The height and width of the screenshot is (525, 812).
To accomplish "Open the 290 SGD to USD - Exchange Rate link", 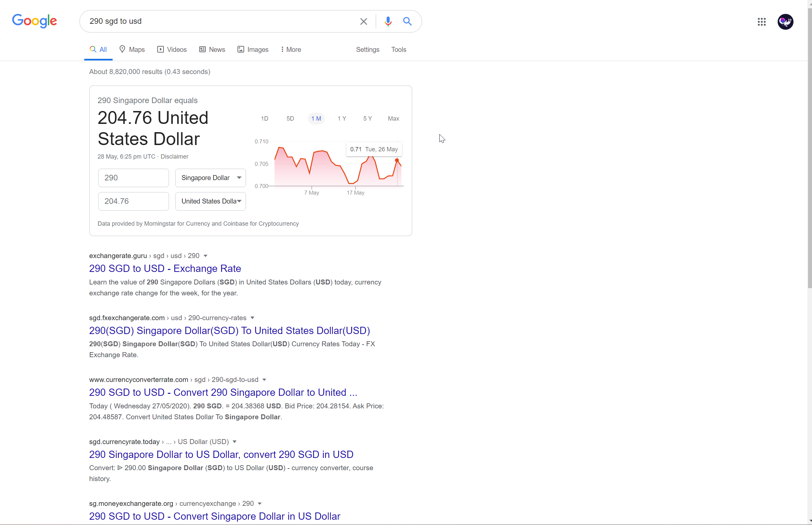I will click(165, 269).
